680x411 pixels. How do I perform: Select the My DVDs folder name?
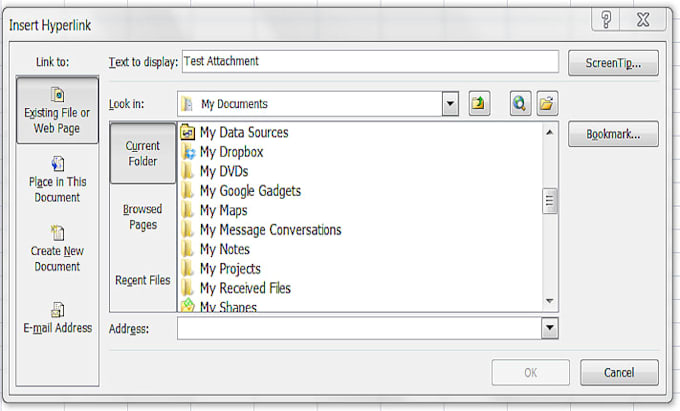[x=224, y=171]
